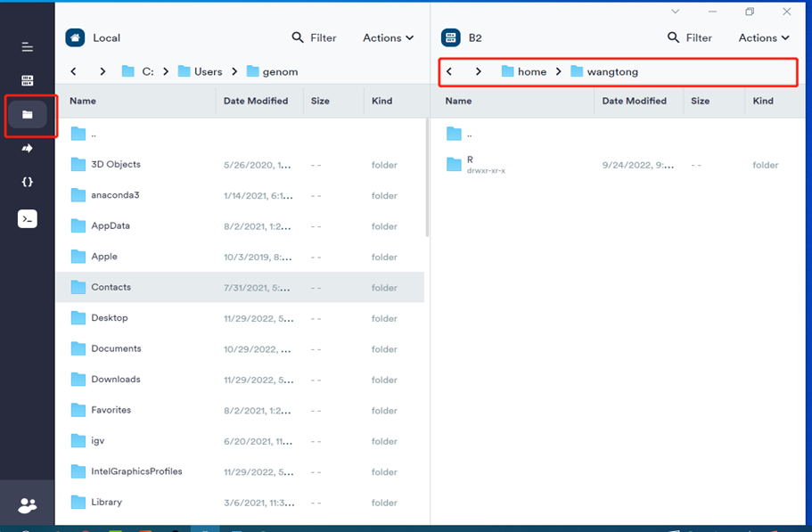Navigate to Users in Local breadcrumb

(200, 71)
